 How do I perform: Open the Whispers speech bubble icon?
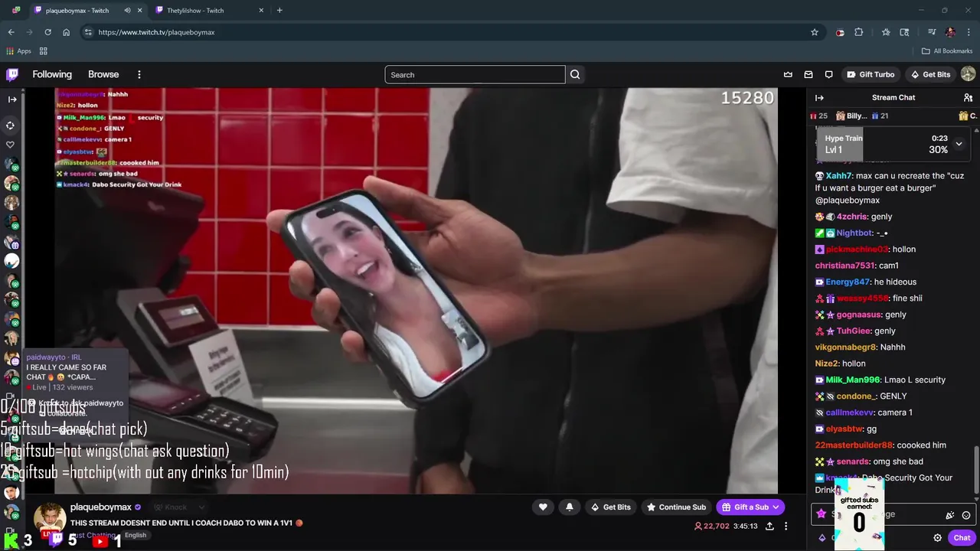click(x=828, y=74)
